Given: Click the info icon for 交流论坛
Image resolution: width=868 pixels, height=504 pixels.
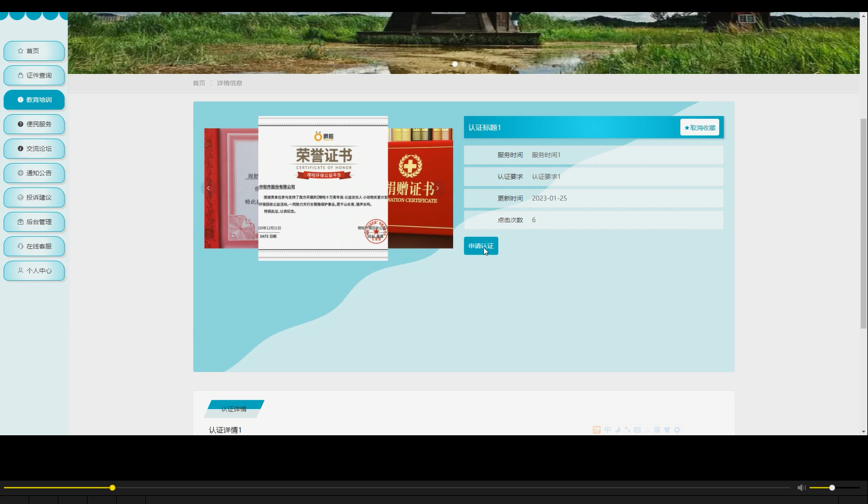Looking at the screenshot, I should (21, 149).
